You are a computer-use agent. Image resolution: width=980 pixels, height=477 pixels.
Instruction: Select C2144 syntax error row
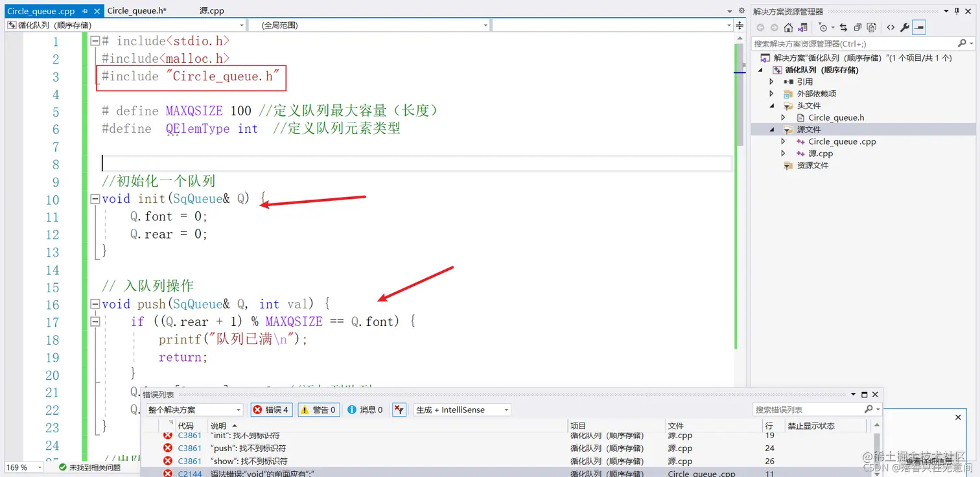[x=507, y=472]
